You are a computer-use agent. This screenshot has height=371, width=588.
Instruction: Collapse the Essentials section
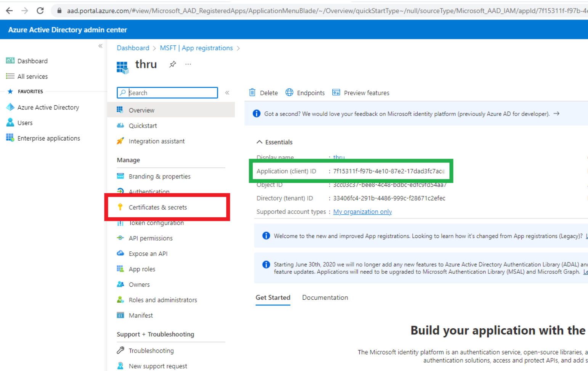tap(260, 142)
